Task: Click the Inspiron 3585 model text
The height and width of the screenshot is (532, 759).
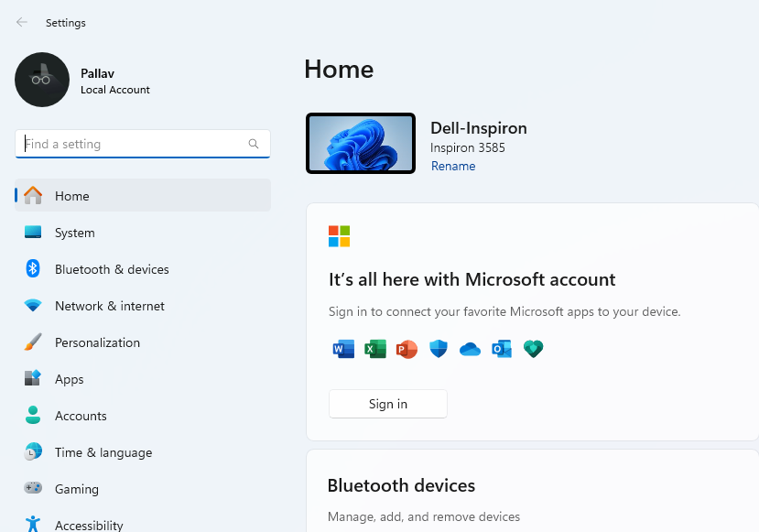Action: click(x=468, y=147)
